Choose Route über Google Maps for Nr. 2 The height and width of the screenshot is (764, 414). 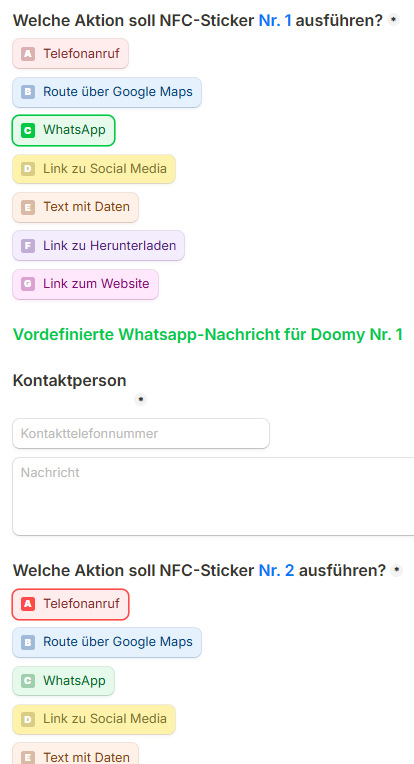pos(107,642)
